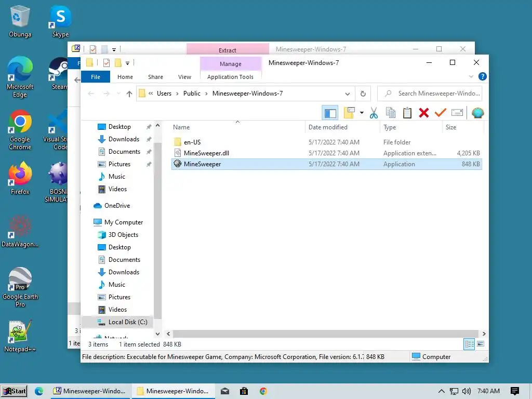
Task: Open the folder options toolbar icon
Action: pyautogui.click(x=349, y=113)
